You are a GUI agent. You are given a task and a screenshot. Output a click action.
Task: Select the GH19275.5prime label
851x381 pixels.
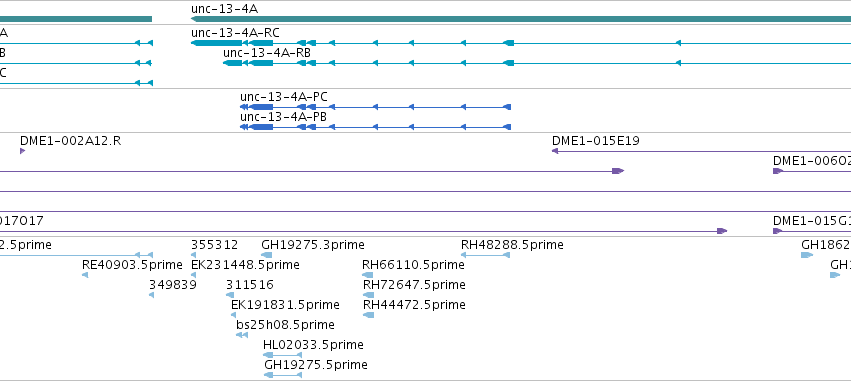tap(315, 365)
